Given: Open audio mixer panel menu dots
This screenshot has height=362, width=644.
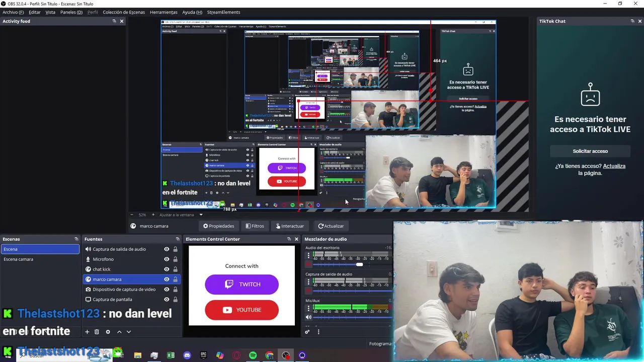Looking at the screenshot, I should coord(318,332).
